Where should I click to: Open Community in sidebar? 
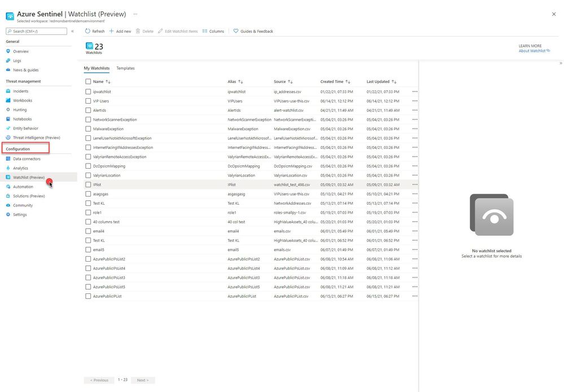coord(23,205)
